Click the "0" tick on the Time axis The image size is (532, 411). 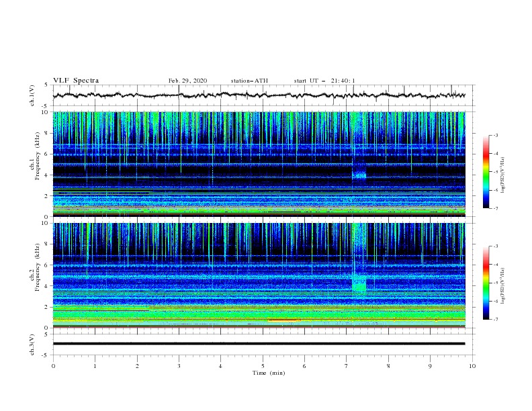pos(53,366)
